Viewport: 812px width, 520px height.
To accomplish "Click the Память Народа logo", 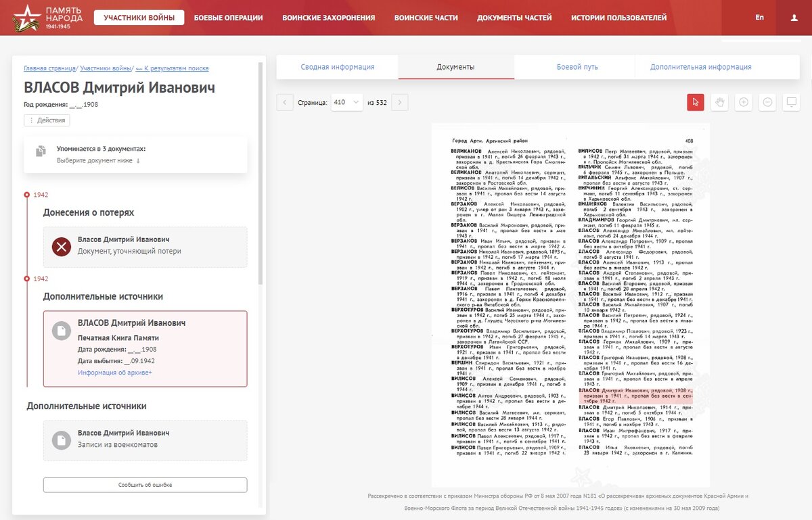I will coord(47,18).
